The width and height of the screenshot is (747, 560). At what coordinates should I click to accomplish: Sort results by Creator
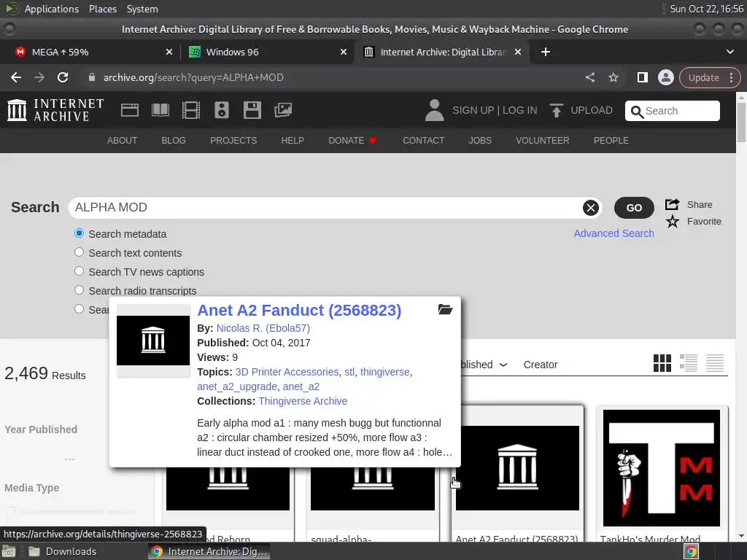click(x=541, y=365)
